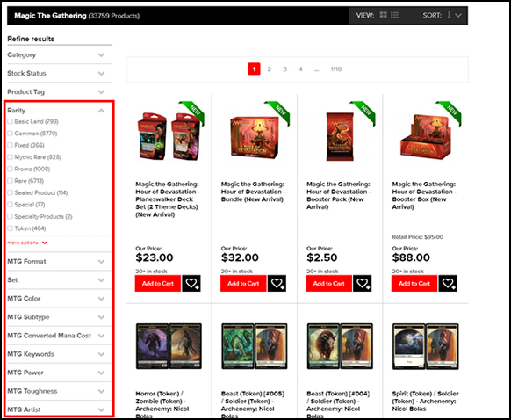Collapse the Rarity filter section
Image resolution: width=511 pixels, height=420 pixels.
tap(101, 111)
